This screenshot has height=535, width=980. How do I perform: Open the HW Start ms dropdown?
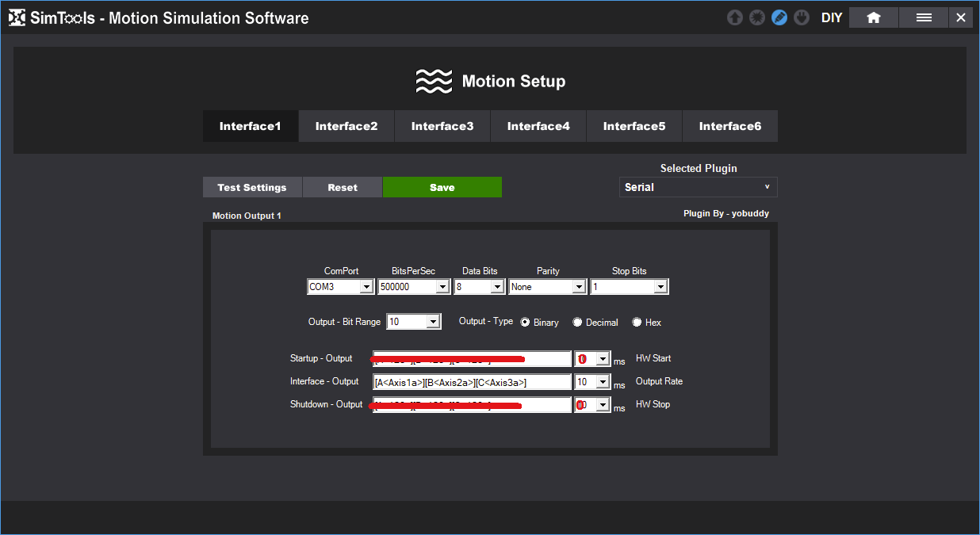click(592, 359)
